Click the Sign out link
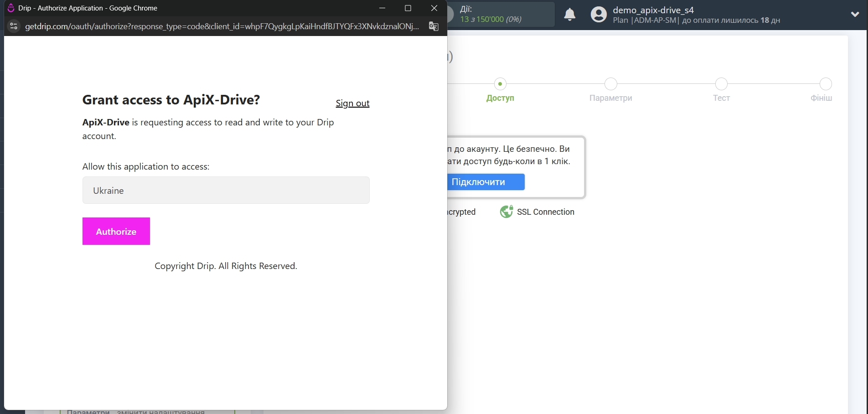 [352, 103]
